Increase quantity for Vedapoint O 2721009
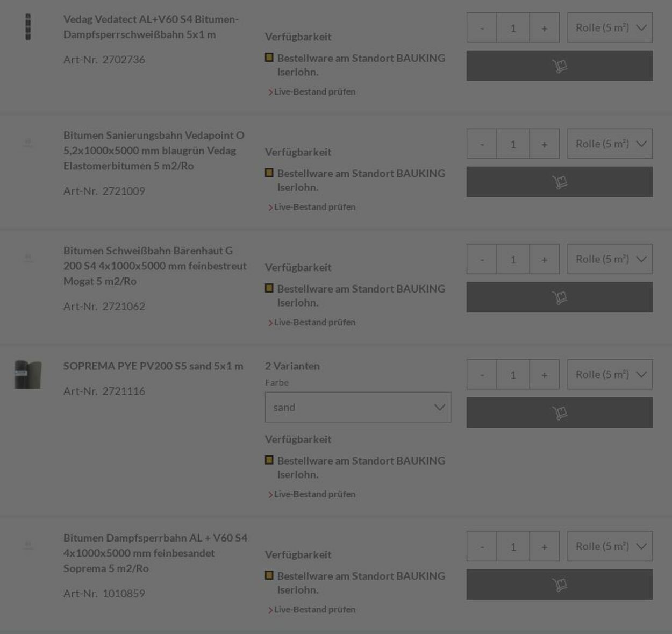This screenshot has width=672, height=634. pos(544,144)
